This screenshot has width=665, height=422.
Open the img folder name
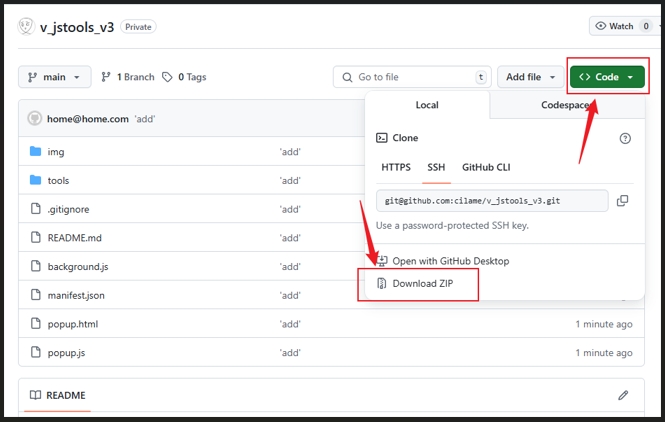pos(56,152)
